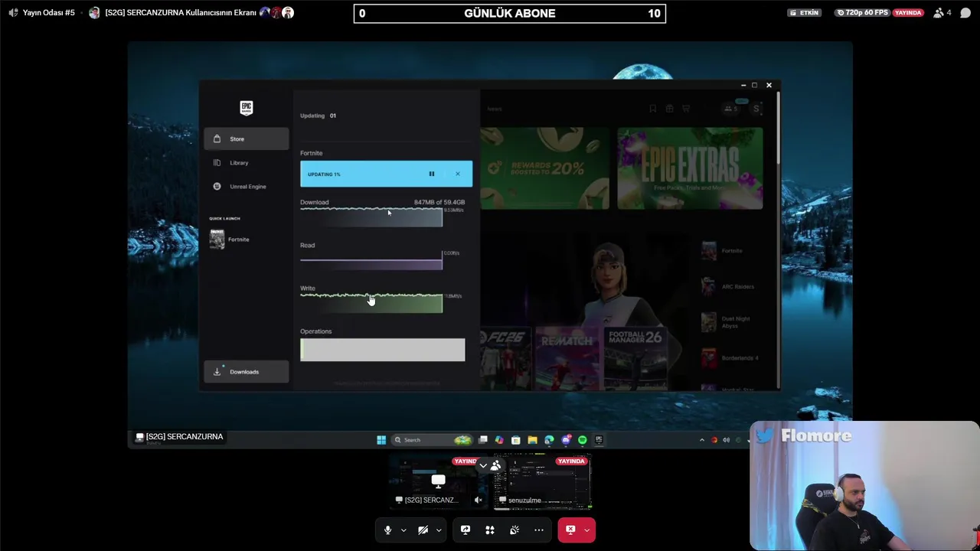Open the Football Manager 26 thumbnail
This screenshot has width=980, height=551.
point(635,358)
